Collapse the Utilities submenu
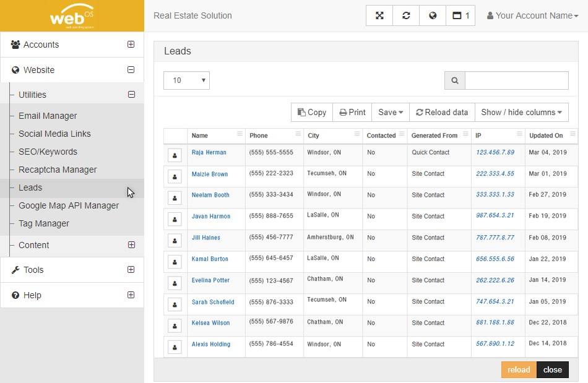Image resolution: width=588 pixels, height=383 pixels. (x=132, y=95)
